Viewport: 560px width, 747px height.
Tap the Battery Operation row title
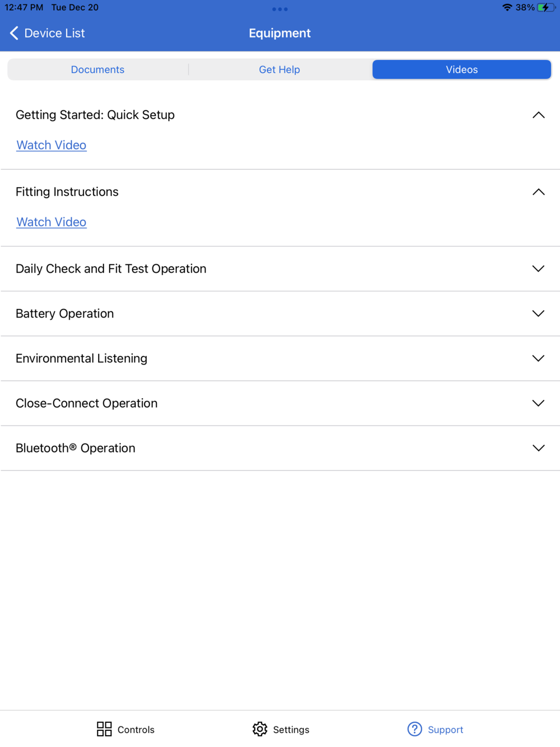tap(65, 314)
